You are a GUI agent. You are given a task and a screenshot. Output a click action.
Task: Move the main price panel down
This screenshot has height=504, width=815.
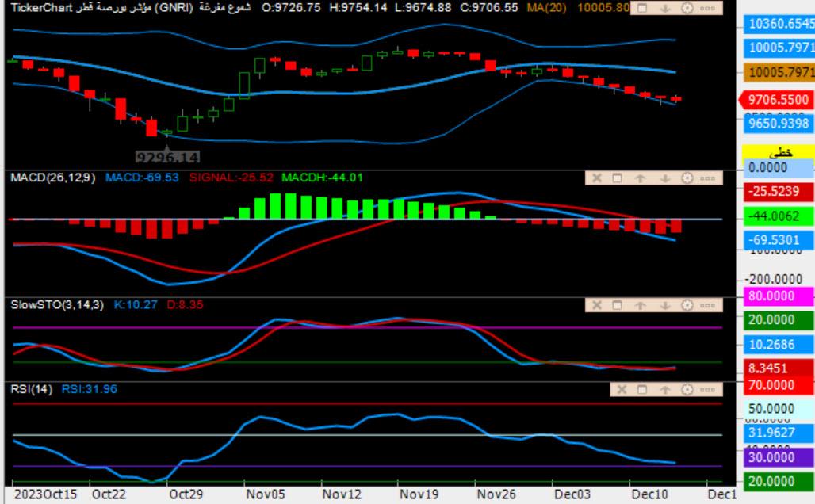tap(665, 8)
